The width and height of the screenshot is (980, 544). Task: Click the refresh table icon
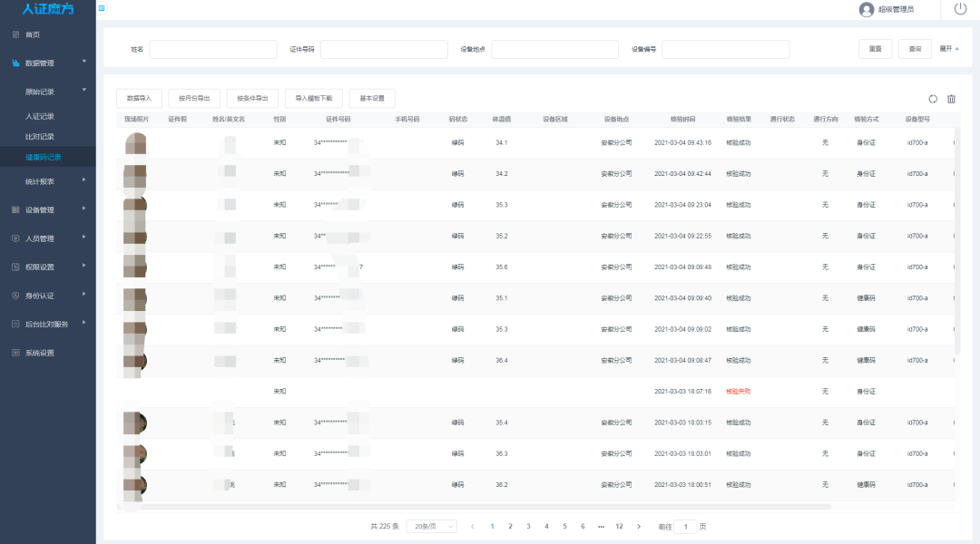[x=933, y=99]
